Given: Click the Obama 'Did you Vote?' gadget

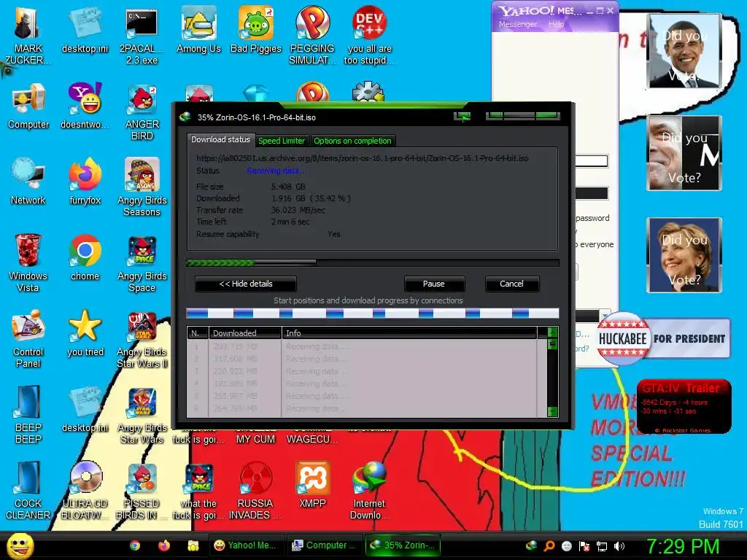Looking at the screenshot, I should [684, 51].
